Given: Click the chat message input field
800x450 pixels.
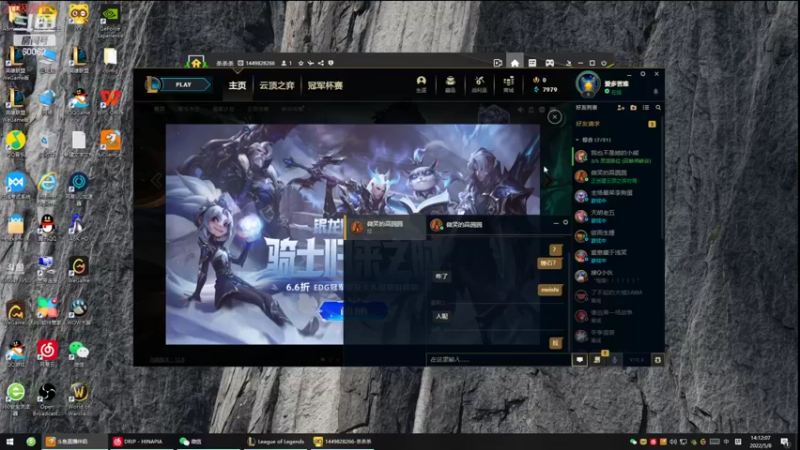Looking at the screenshot, I should (498, 360).
